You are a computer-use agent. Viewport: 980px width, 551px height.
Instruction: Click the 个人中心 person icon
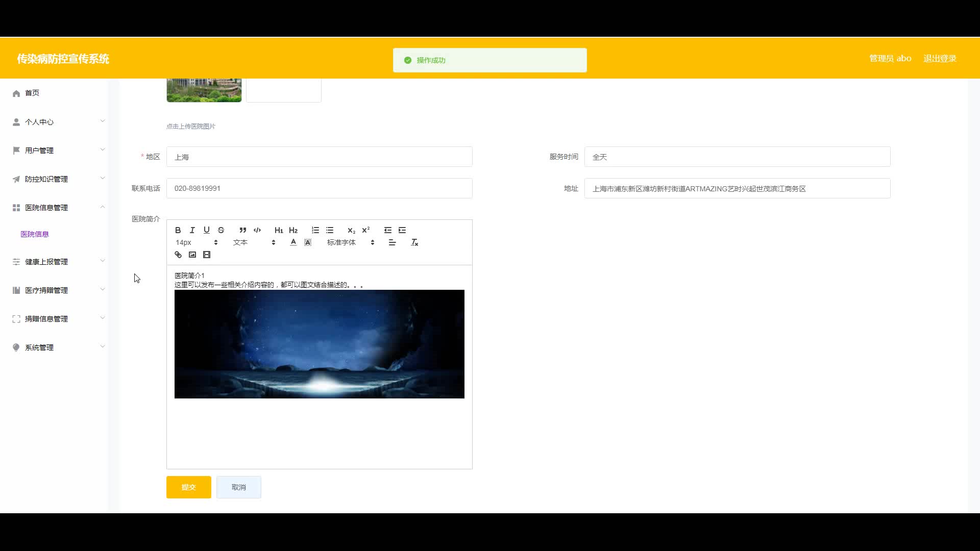(x=16, y=122)
